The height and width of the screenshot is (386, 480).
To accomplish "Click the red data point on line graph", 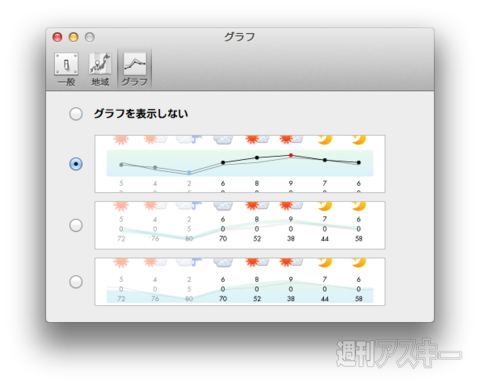I will point(291,155).
